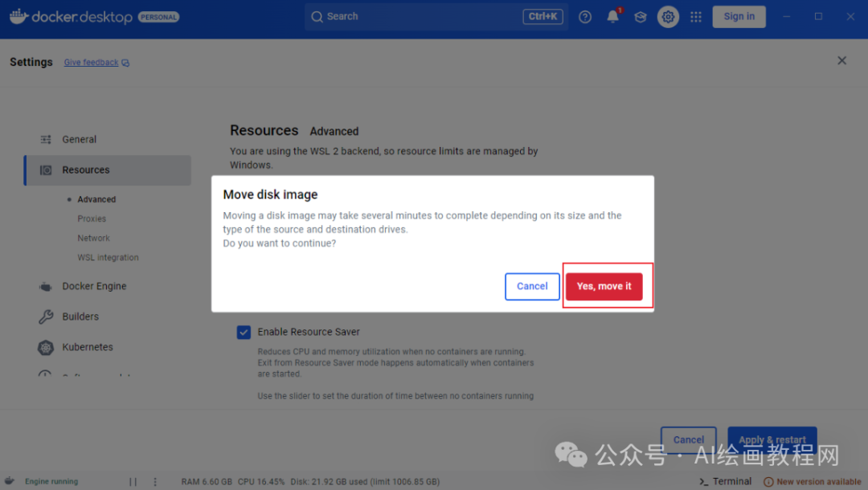Cancel the Move disk image dialog

click(x=532, y=286)
